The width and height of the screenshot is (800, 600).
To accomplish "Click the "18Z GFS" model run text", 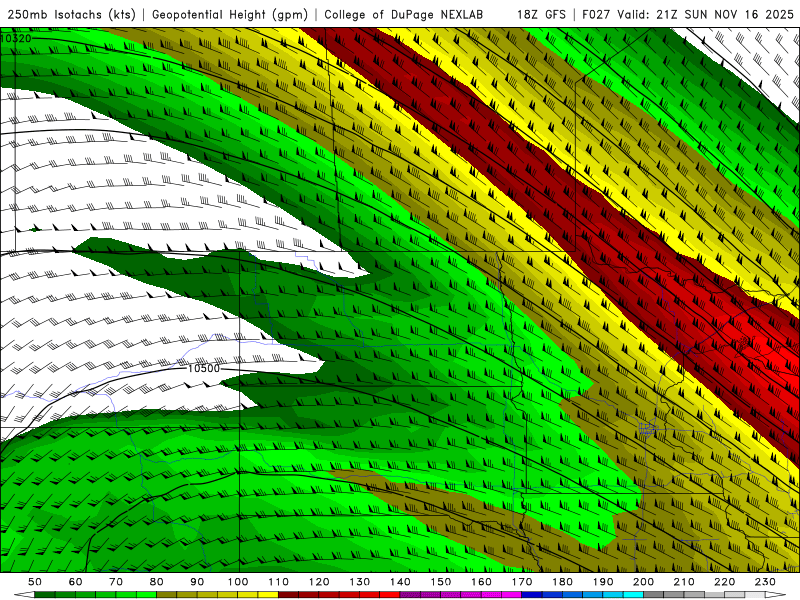I will coord(541,14).
